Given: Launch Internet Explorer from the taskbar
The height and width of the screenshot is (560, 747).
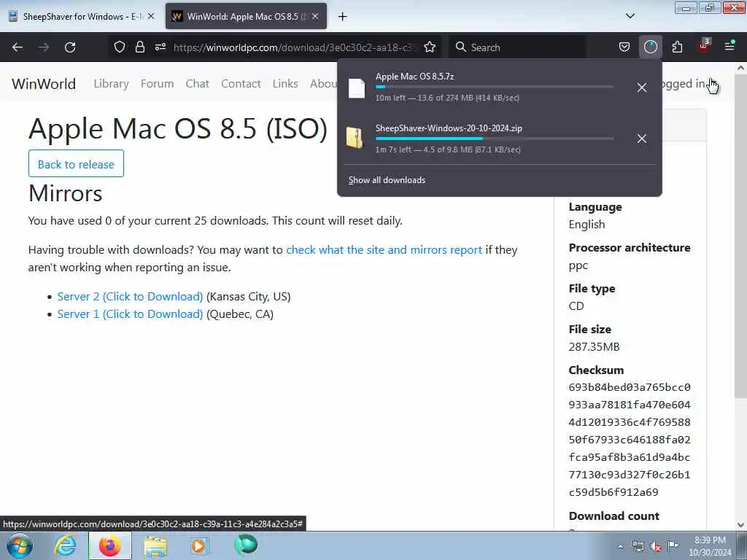Looking at the screenshot, I should point(65,545).
